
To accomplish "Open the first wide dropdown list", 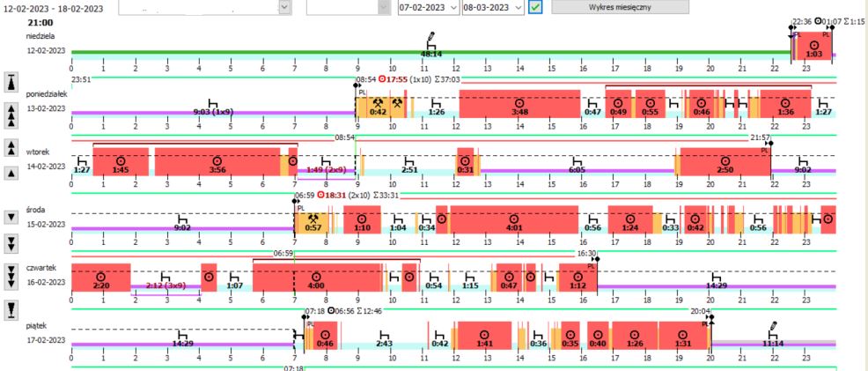I will [284, 7].
